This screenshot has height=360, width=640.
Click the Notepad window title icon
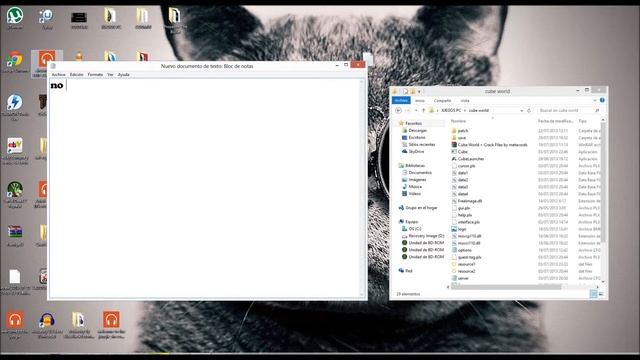[53, 66]
